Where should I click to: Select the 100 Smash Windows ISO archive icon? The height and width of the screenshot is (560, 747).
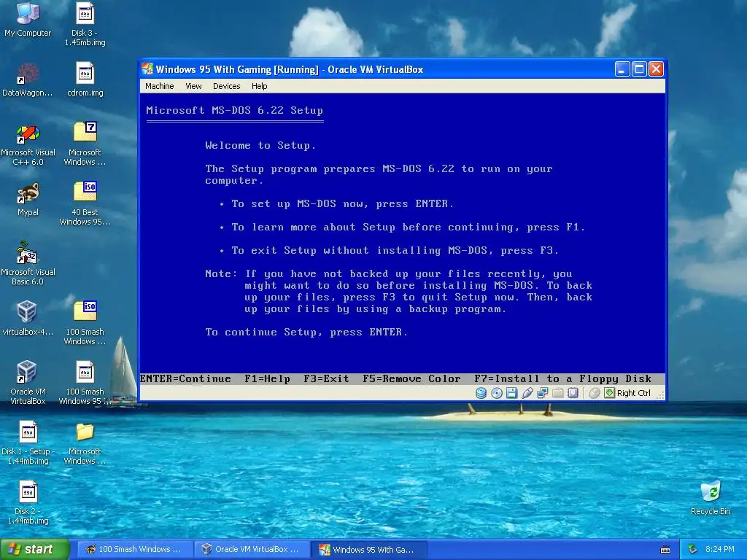pyautogui.click(x=85, y=323)
